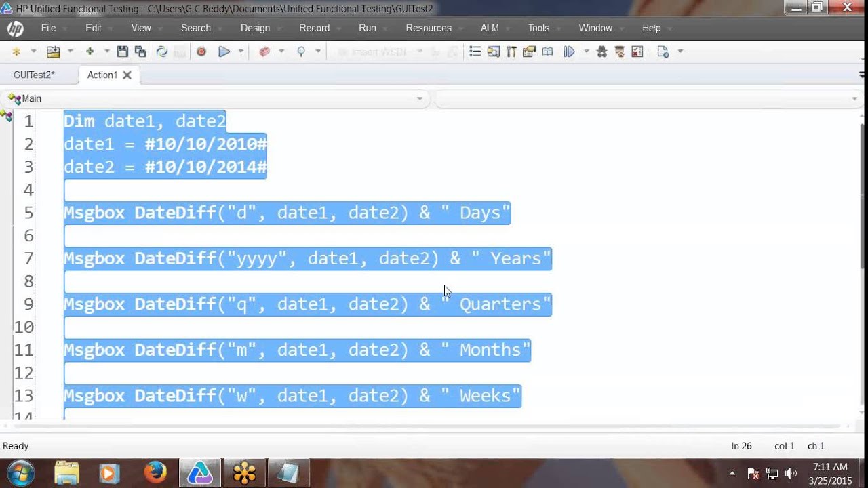Click the HP logo icon
The height and width of the screenshot is (488, 868).
(x=15, y=28)
